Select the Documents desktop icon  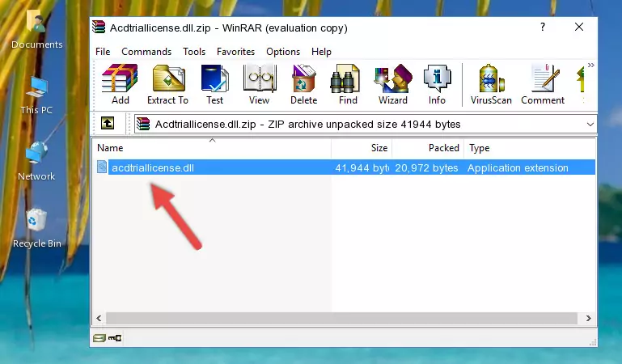point(37,30)
